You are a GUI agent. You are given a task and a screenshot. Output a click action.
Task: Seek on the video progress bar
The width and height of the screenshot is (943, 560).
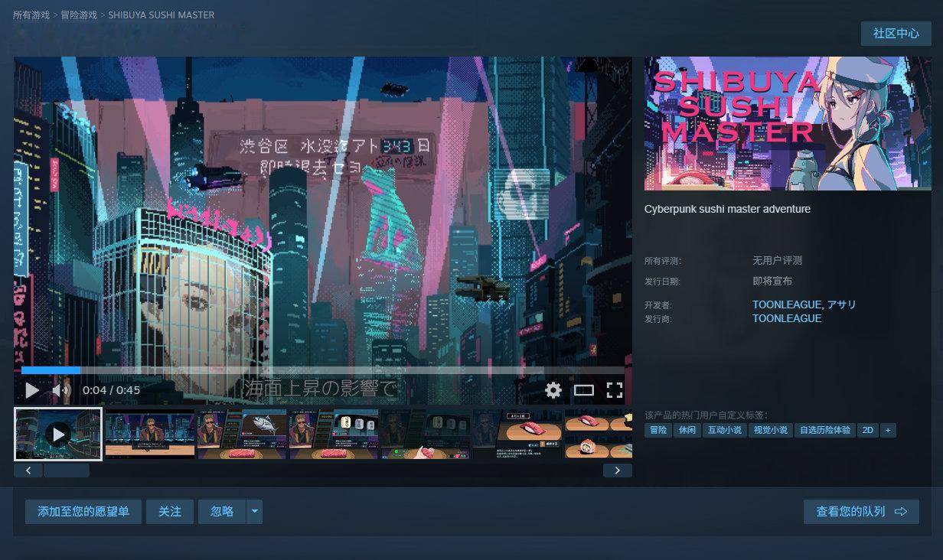[x=323, y=370]
